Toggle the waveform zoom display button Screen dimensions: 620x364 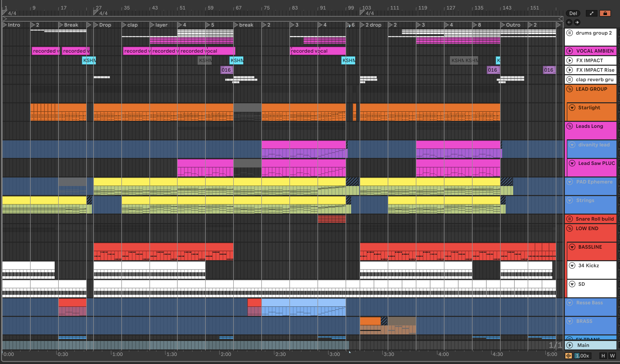click(569, 356)
